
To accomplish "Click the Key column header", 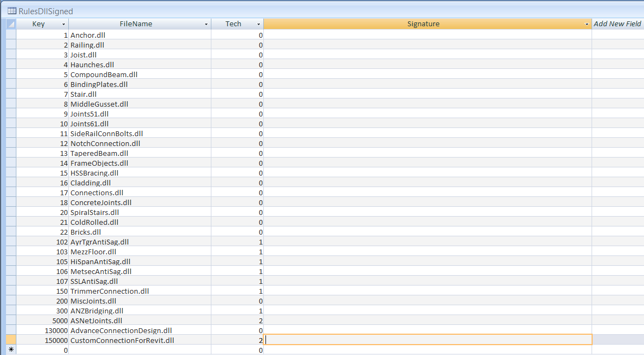I will (38, 24).
